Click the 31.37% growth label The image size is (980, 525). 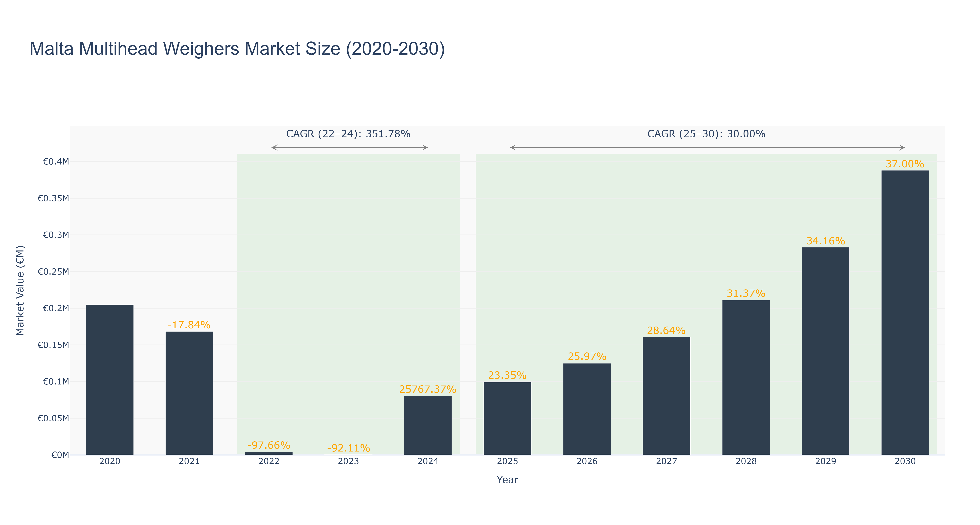[746, 293]
